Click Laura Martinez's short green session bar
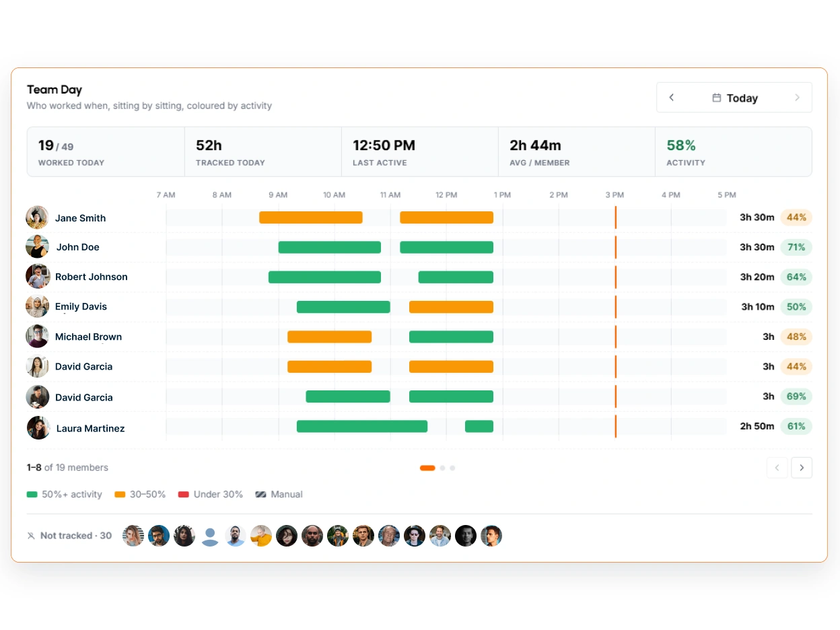 point(479,426)
